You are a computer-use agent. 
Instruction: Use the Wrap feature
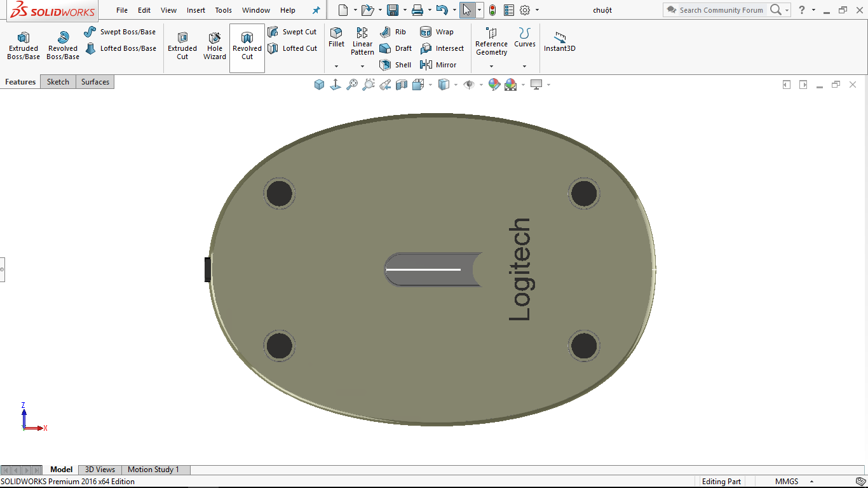437,32
